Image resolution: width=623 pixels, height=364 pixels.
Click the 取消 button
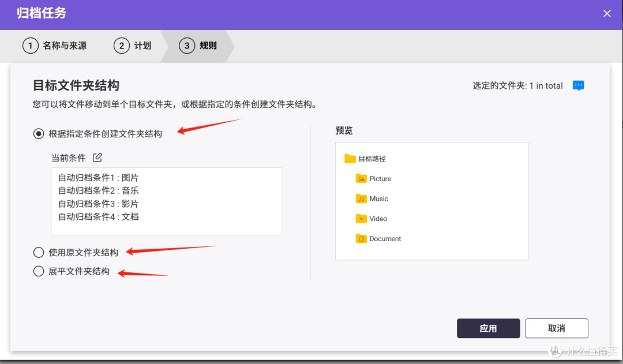coord(557,328)
